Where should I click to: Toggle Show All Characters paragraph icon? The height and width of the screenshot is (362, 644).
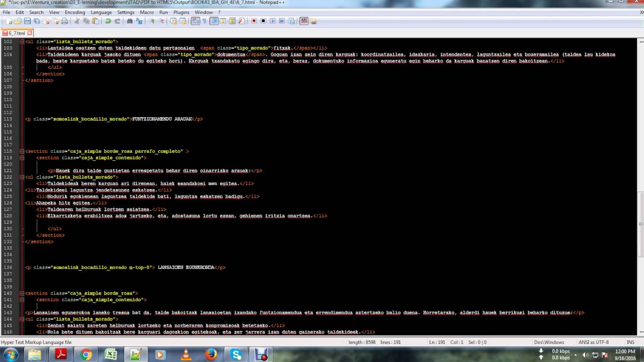204,21
